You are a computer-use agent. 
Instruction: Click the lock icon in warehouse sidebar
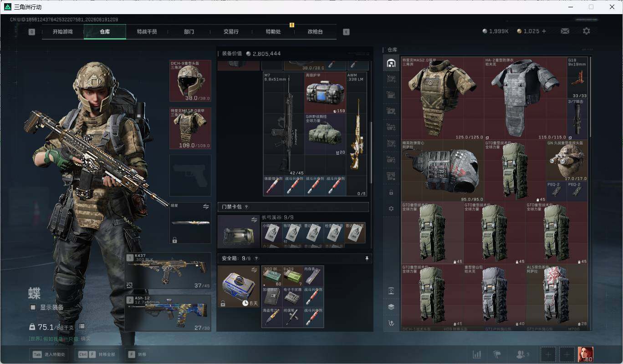(x=391, y=192)
